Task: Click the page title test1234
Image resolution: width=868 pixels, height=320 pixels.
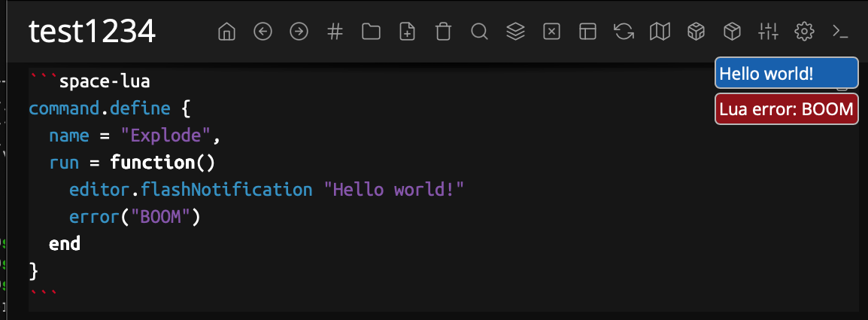Action: (x=92, y=32)
